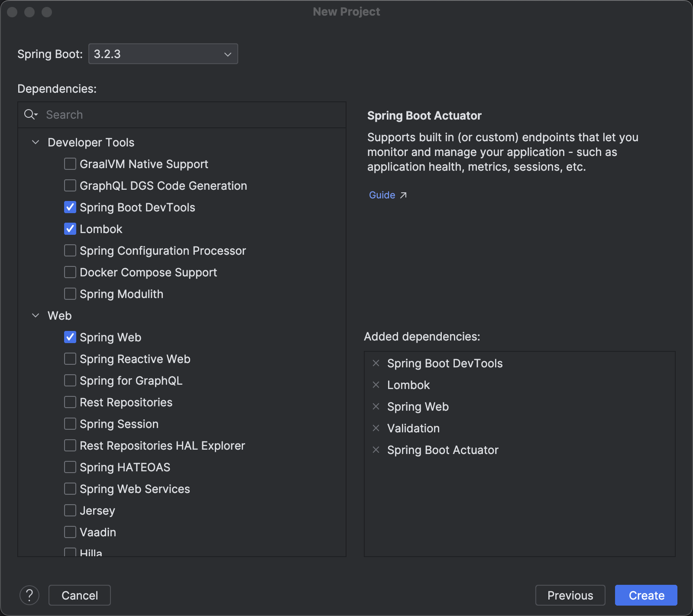Click Create to generate the project
Image resolution: width=693 pixels, height=616 pixels.
(646, 595)
